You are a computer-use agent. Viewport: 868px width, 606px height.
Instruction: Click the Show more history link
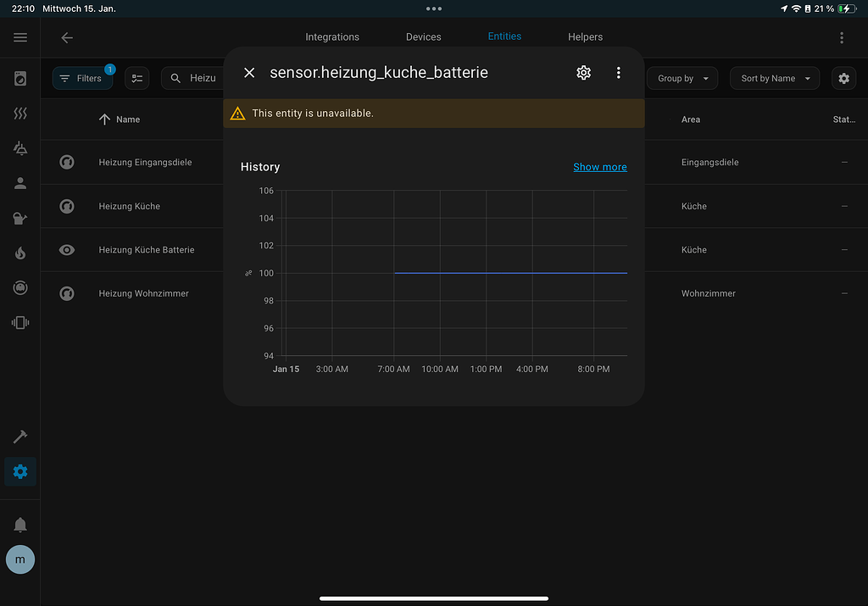600,167
